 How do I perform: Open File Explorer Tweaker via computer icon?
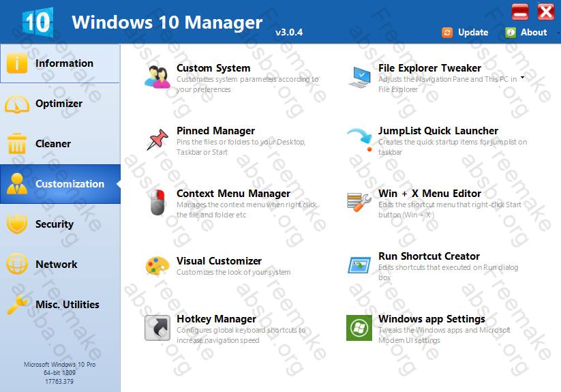click(x=359, y=76)
